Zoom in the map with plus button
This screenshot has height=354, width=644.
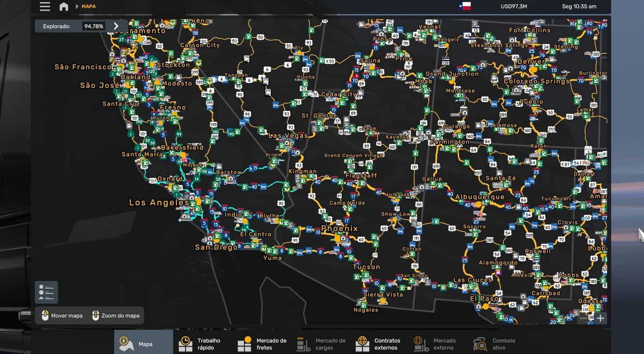(600, 318)
